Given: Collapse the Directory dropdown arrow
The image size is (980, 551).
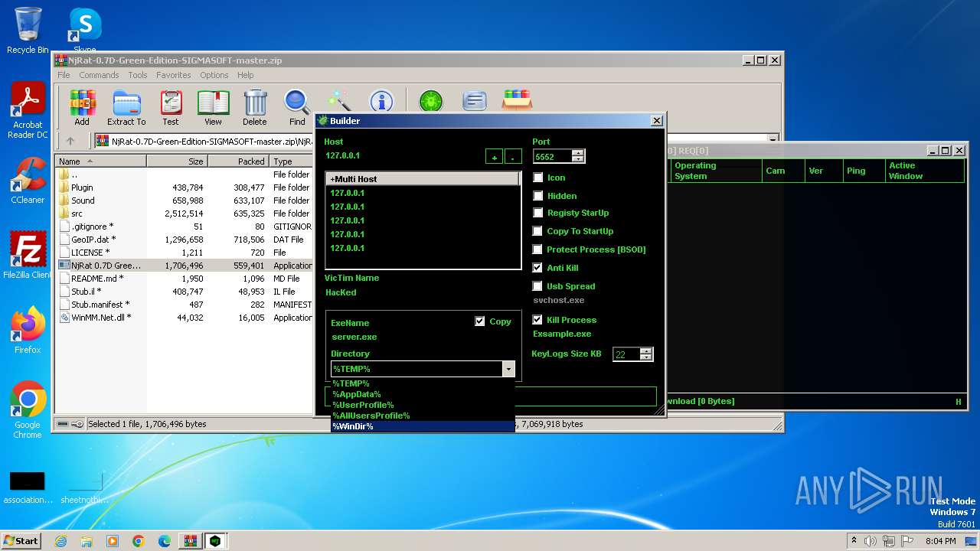Looking at the screenshot, I should (508, 369).
